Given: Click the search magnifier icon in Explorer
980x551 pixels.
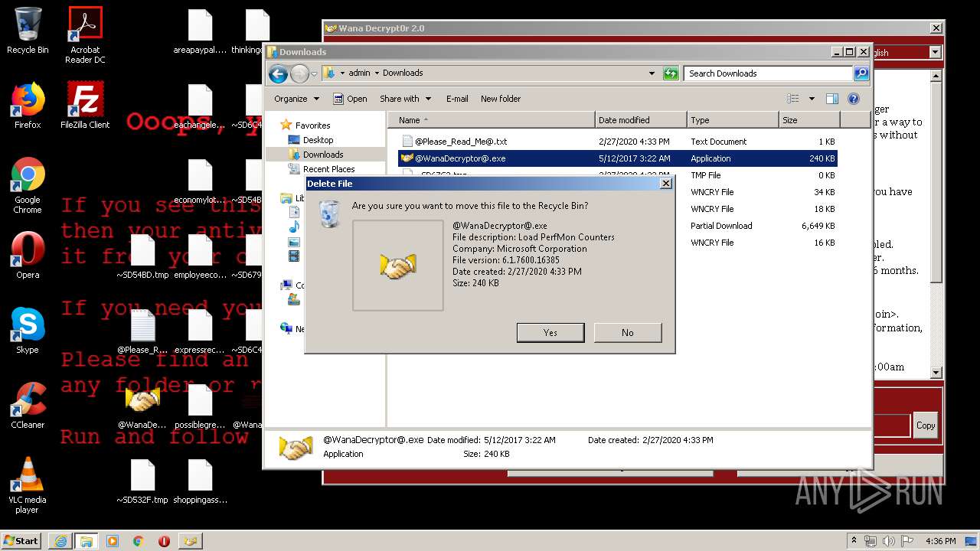Looking at the screenshot, I should (x=861, y=73).
